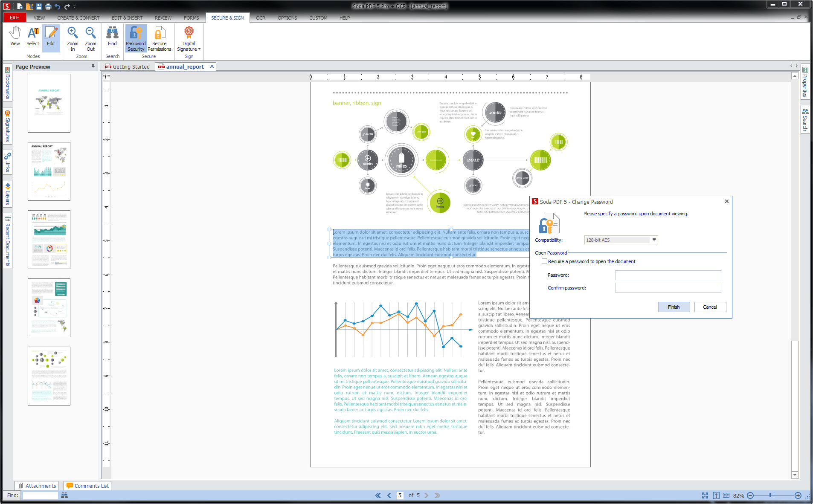Click the New document quick-access icon
This screenshot has width=813, height=504.
[x=20, y=6]
